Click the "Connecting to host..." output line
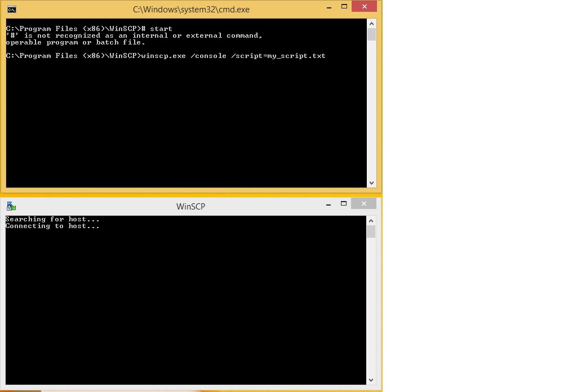Viewport: 568px width, 392px height. pyautogui.click(x=52, y=226)
